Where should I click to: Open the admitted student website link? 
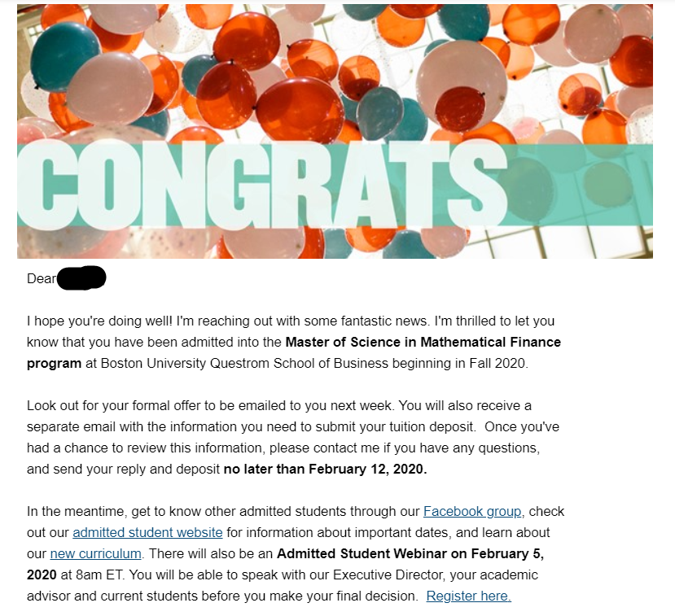pos(147,532)
